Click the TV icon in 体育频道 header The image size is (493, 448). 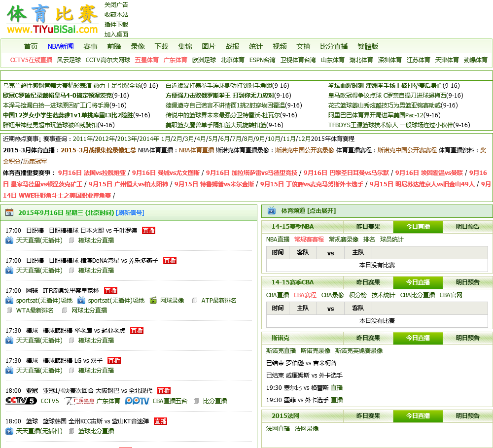click(272, 210)
